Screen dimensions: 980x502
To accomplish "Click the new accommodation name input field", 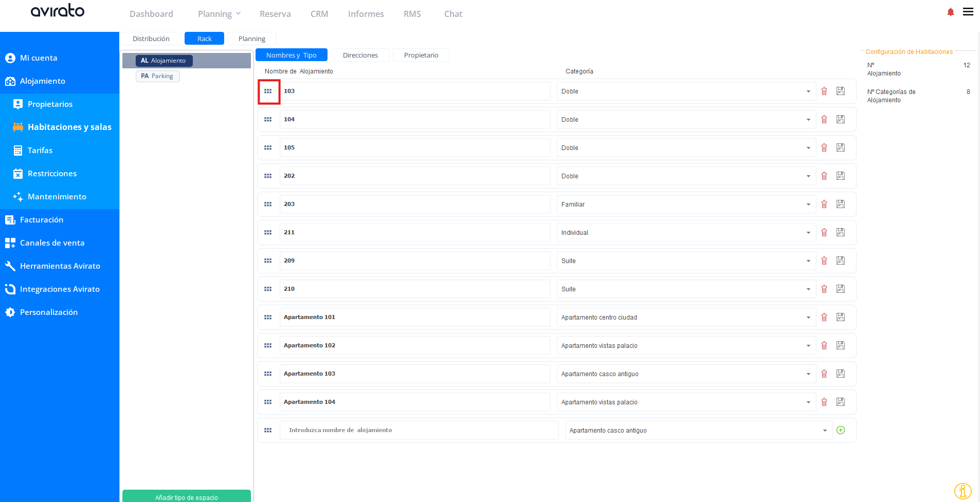I will pyautogui.click(x=419, y=430).
